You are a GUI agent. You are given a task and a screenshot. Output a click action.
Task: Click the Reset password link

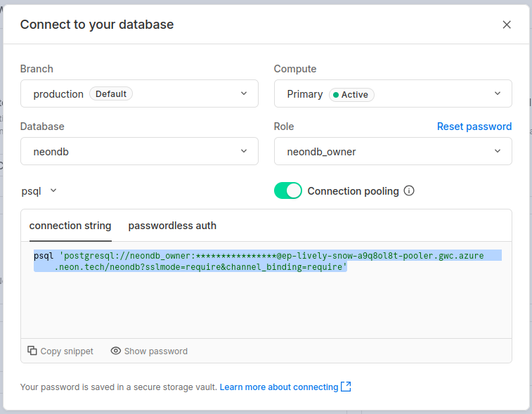click(474, 127)
